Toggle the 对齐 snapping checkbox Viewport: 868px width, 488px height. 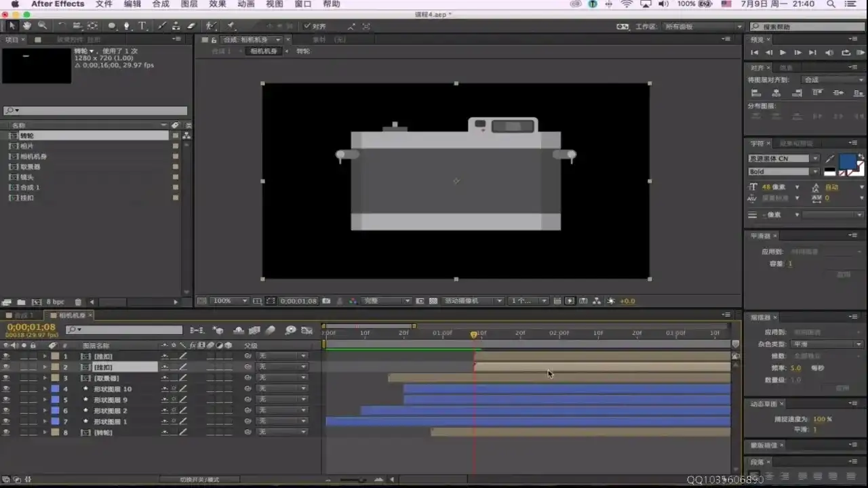[307, 26]
